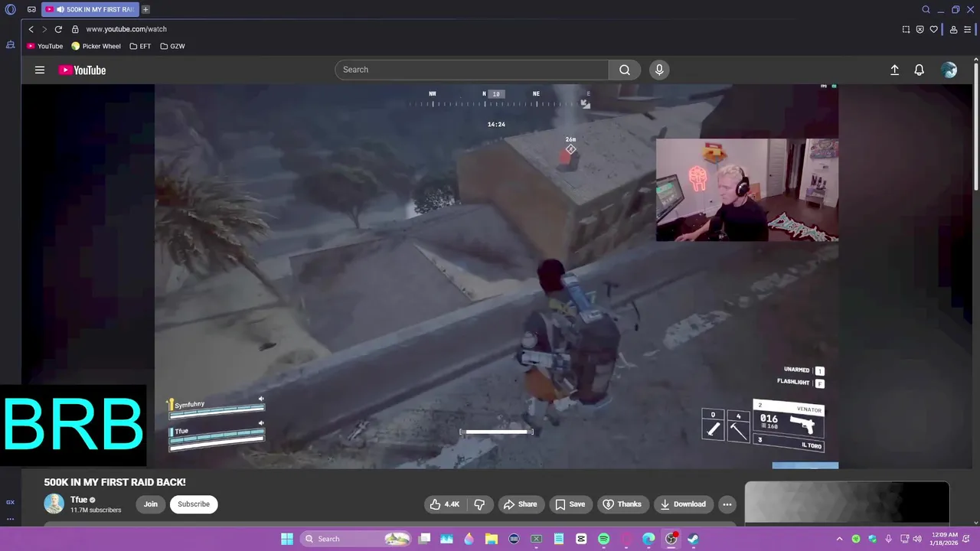Viewport: 980px width, 551px height.
Task: Open the GX Corner gamepad icon
Action: click(31, 10)
